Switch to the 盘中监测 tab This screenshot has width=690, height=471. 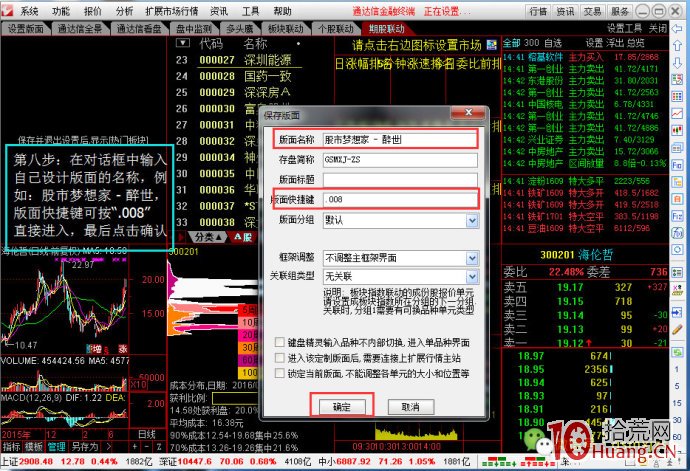[x=194, y=29]
